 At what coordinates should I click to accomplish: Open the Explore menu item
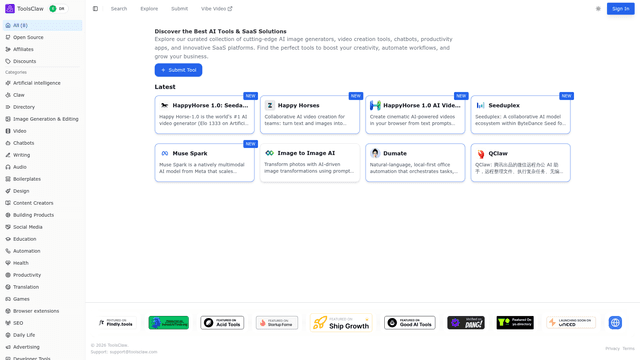(149, 9)
